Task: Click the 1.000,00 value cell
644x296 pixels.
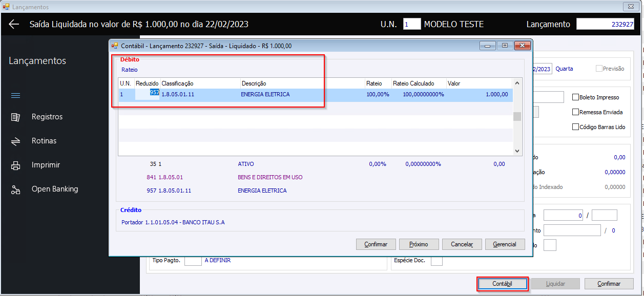Action: (479, 94)
